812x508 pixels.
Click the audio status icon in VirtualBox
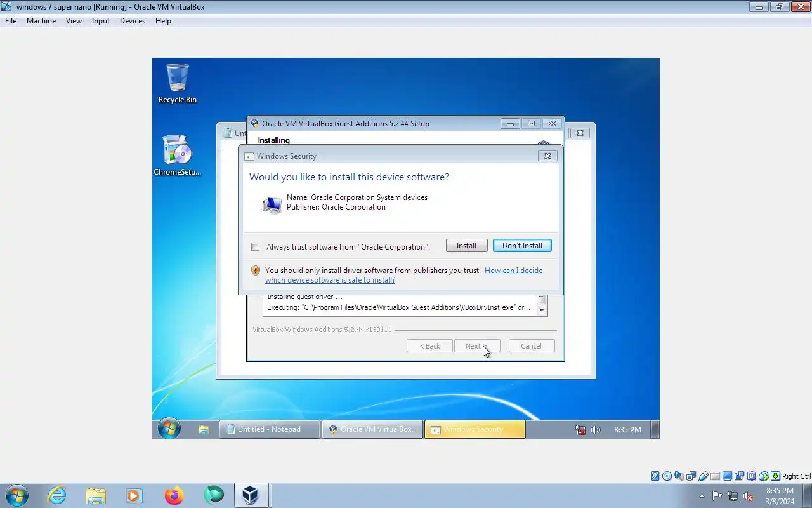679,476
